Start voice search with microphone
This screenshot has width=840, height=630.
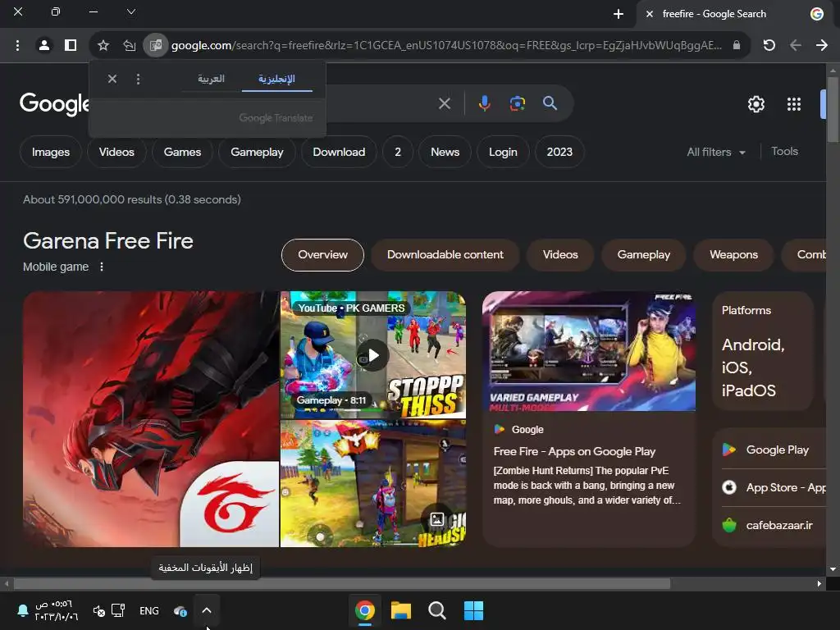click(x=484, y=103)
